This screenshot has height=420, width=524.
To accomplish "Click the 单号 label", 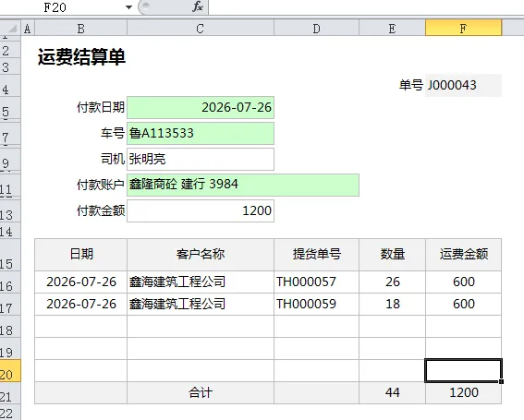I will tap(410, 85).
